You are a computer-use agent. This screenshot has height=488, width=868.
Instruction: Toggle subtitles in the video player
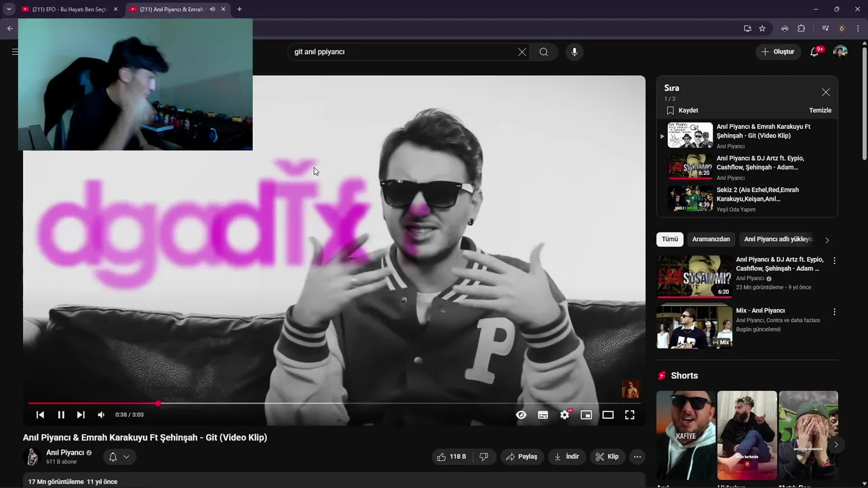click(542, 415)
